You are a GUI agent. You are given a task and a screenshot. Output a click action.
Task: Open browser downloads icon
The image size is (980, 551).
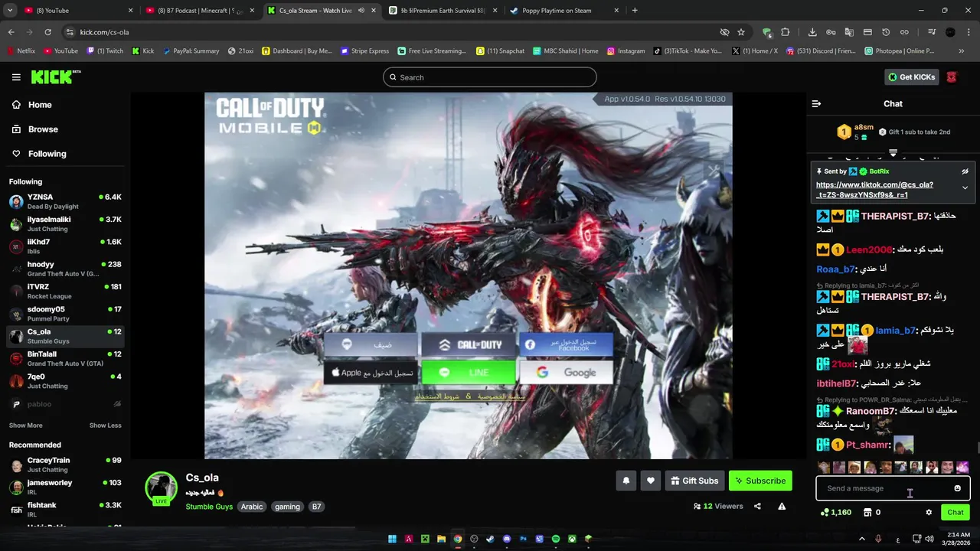click(812, 32)
